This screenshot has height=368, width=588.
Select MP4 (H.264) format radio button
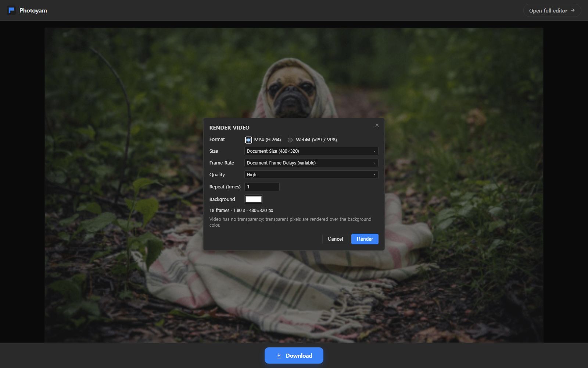pyautogui.click(x=249, y=140)
